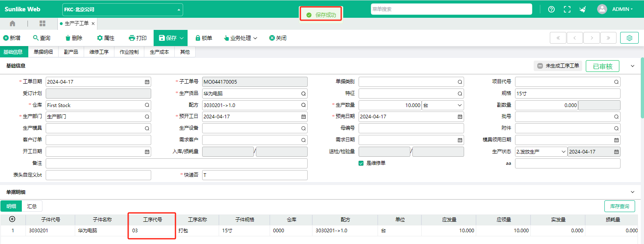644x244 pixels.
Task: Open the ADMIN user avatar icon
Action: pos(602,9)
